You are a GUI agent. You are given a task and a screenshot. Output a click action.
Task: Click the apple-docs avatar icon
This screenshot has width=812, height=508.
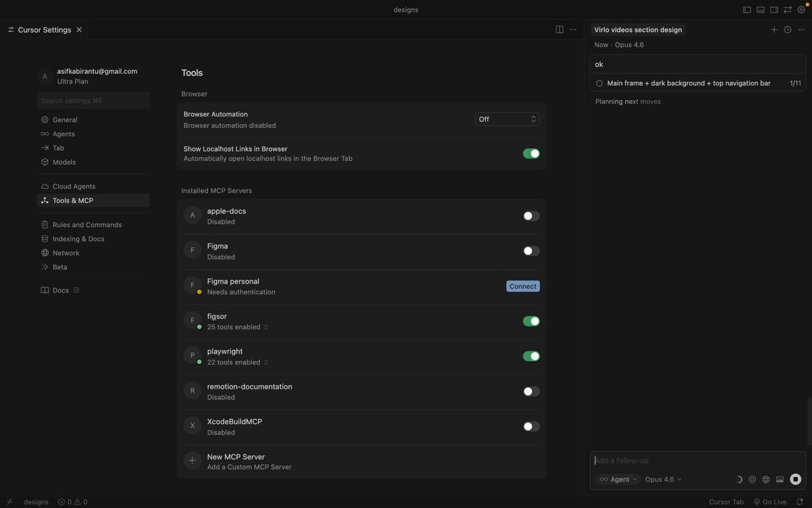[x=192, y=215]
